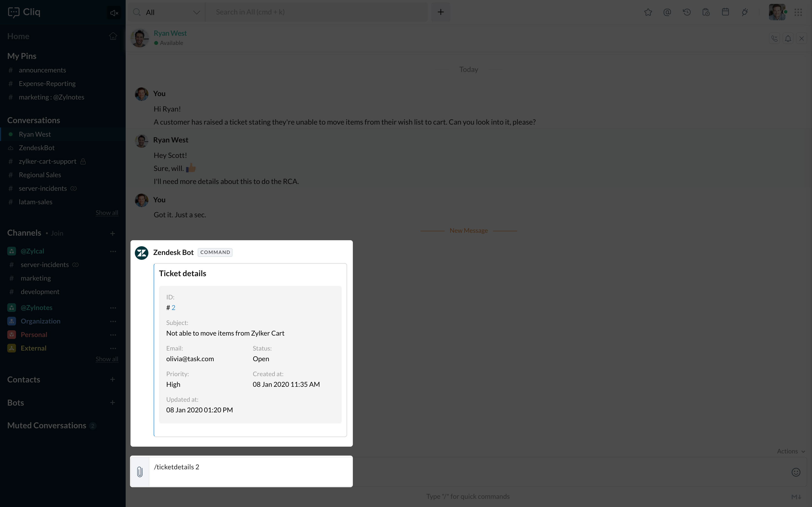Screen dimensions: 812x507
Task: Expand the All search scope dropdown
Action: coord(196,12)
